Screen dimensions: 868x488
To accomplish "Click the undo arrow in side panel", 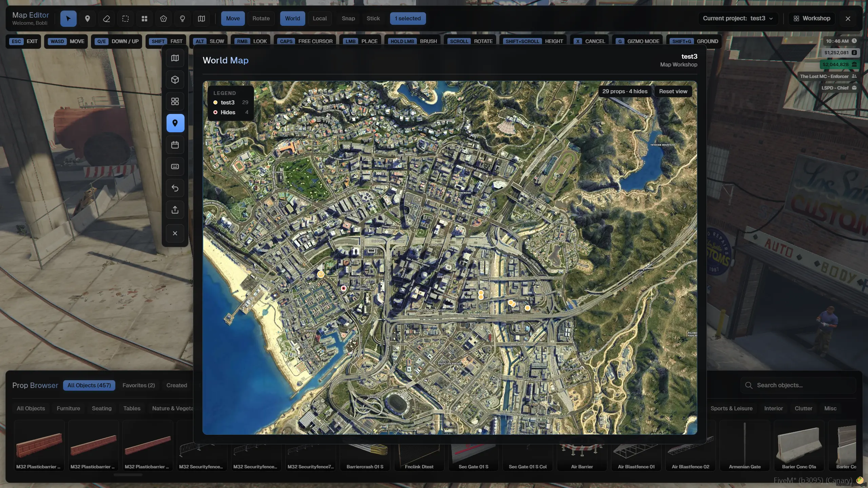I will pos(175,188).
